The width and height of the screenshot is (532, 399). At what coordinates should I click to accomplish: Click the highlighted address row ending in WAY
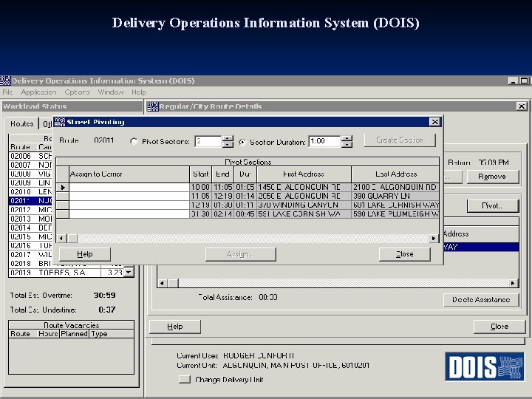pos(481,247)
